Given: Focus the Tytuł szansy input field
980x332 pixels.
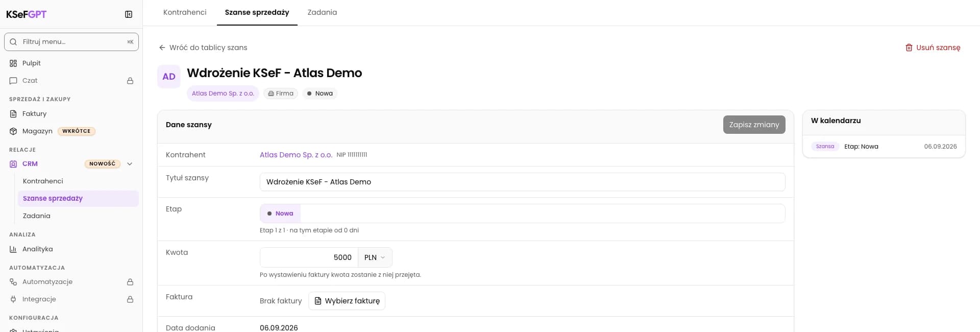Looking at the screenshot, I should [x=522, y=182].
